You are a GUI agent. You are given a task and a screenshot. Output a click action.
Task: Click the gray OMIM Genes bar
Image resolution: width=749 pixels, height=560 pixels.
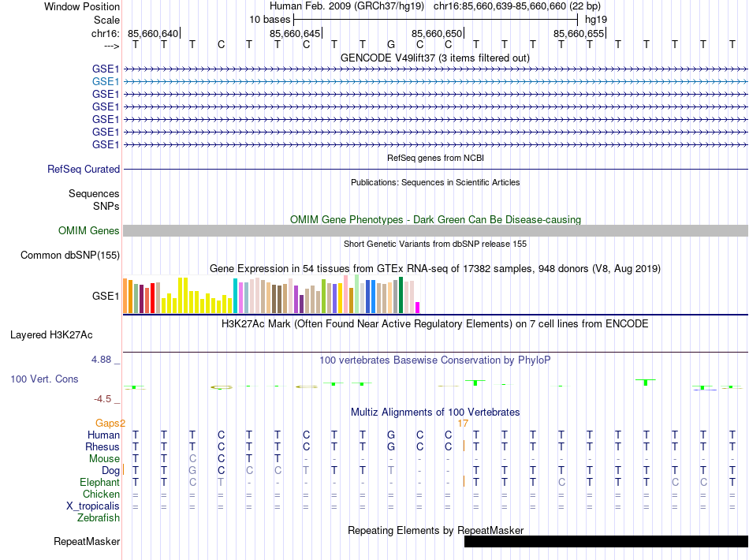click(435, 230)
